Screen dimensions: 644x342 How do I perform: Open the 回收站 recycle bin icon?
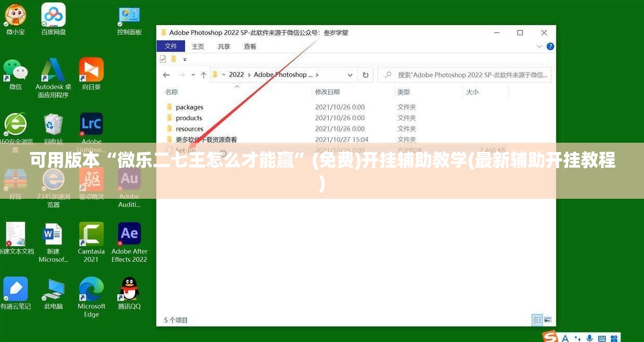click(x=53, y=129)
